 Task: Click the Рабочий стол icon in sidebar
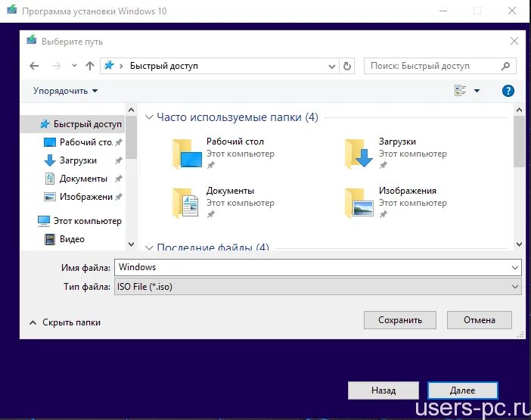click(50, 142)
